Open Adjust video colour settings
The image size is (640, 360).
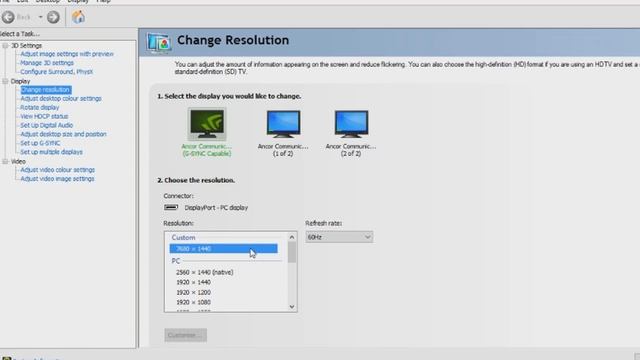tap(58, 170)
